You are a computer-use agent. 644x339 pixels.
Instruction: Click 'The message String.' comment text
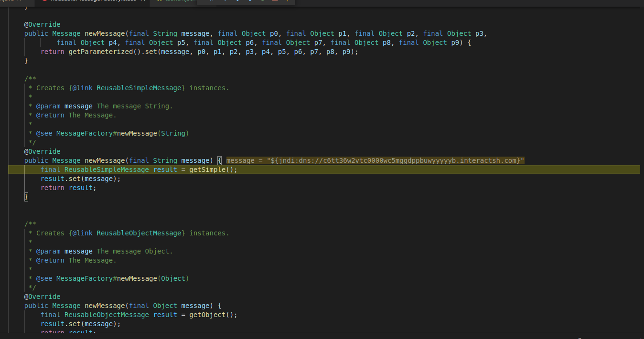pyautogui.click(x=135, y=106)
